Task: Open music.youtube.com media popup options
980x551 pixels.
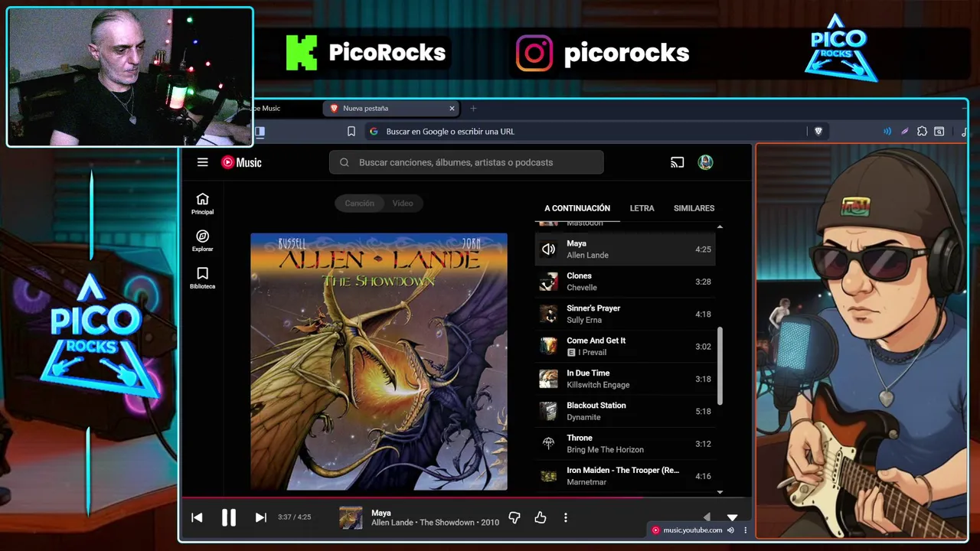Action: point(745,530)
